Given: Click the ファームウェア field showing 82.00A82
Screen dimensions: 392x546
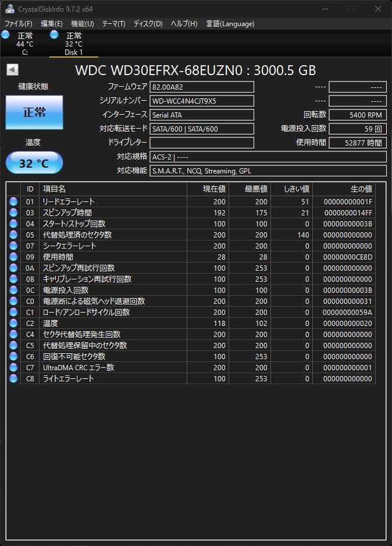Looking at the screenshot, I should pos(202,87).
